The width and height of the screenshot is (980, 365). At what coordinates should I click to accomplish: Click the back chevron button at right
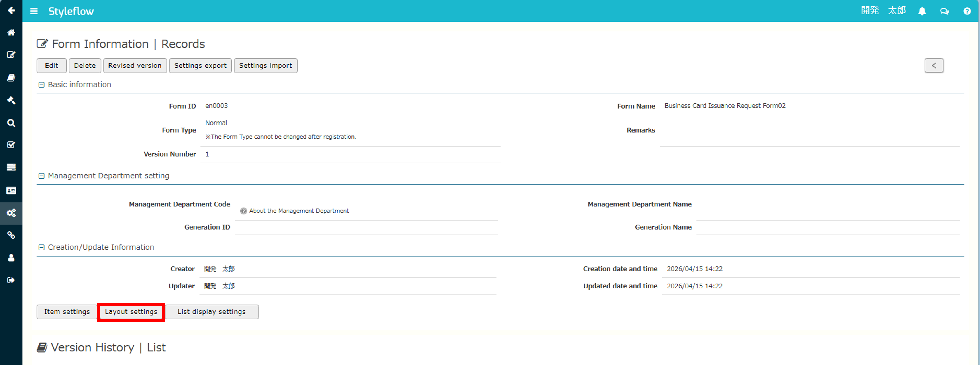(x=934, y=66)
